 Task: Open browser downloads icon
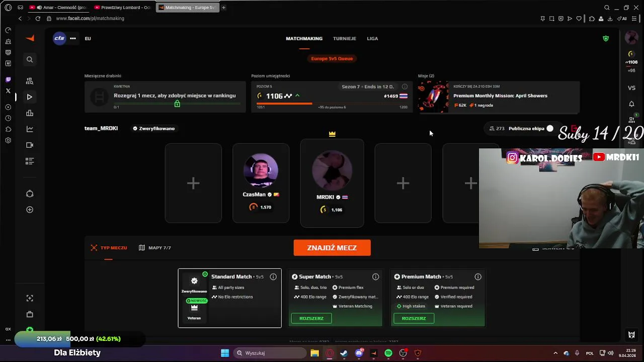click(x=610, y=19)
